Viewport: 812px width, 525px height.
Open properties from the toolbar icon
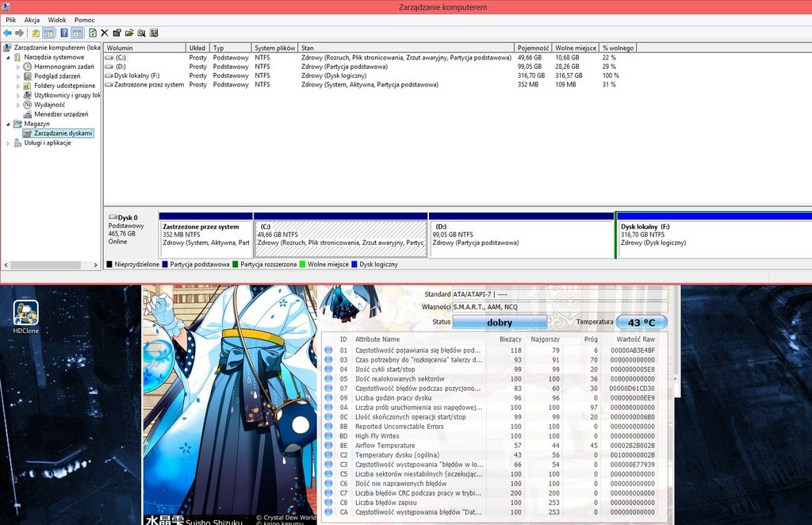coord(117,33)
